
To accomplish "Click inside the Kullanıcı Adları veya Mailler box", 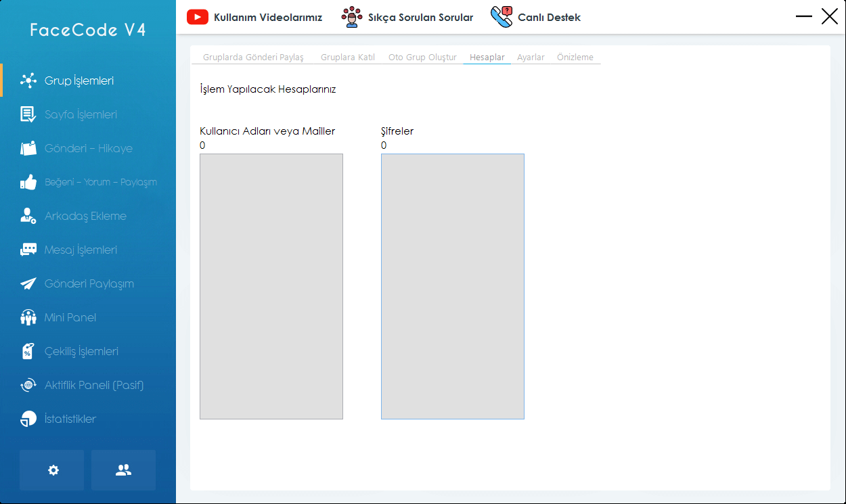I will (x=271, y=286).
